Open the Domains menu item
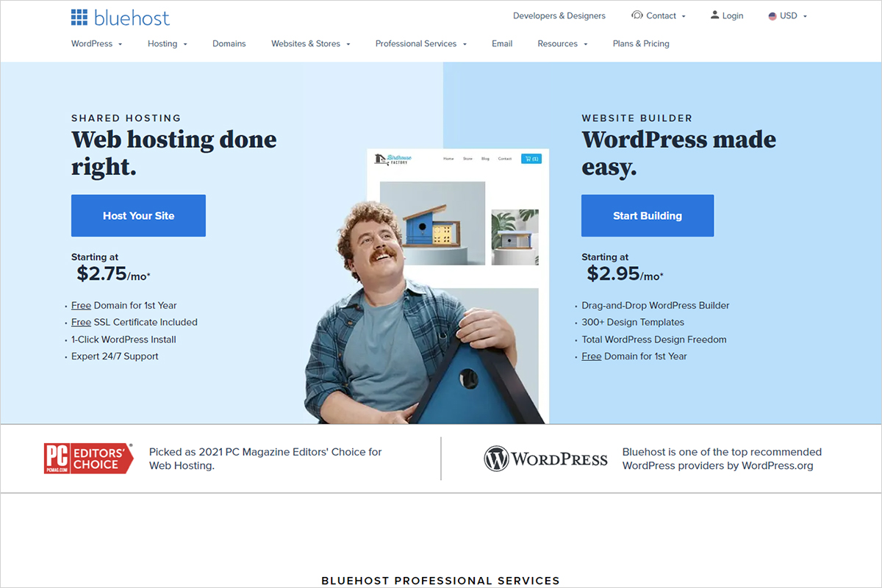 click(229, 44)
